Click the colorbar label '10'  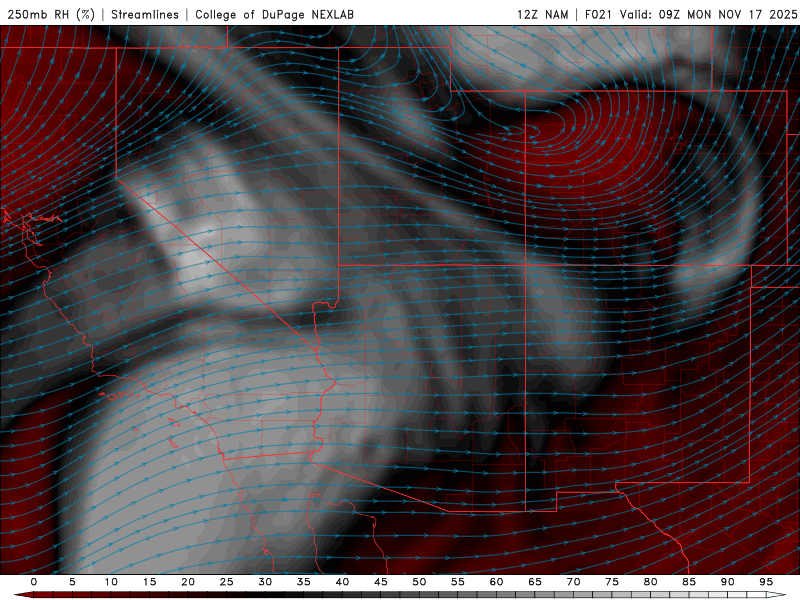point(111,582)
